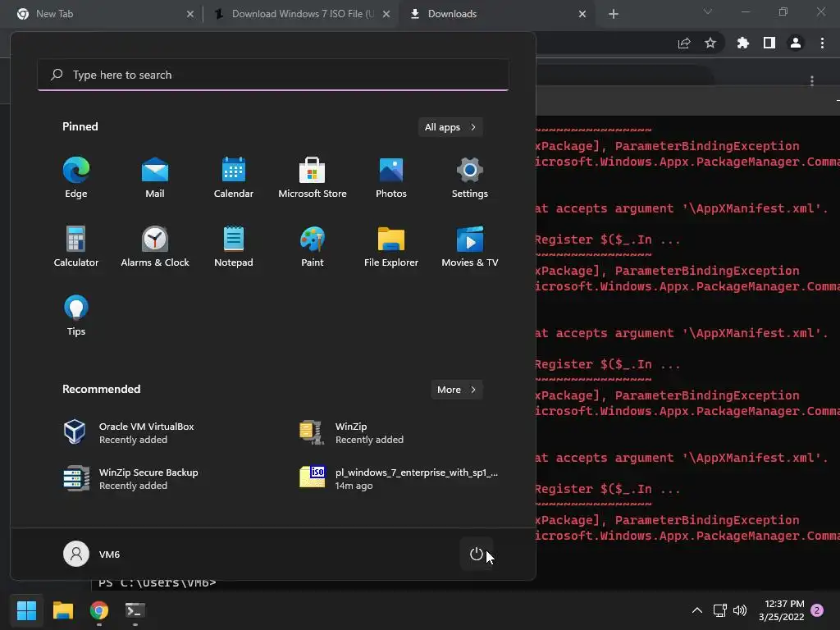Open the VM6 user account menu
The height and width of the screenshot is (630, 840).
92,554
